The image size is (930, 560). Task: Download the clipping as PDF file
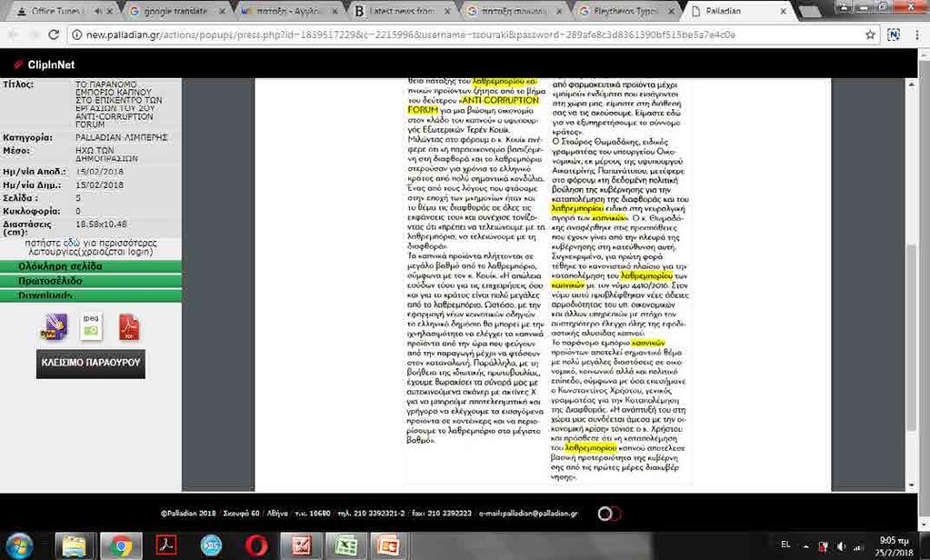point(129,326)
